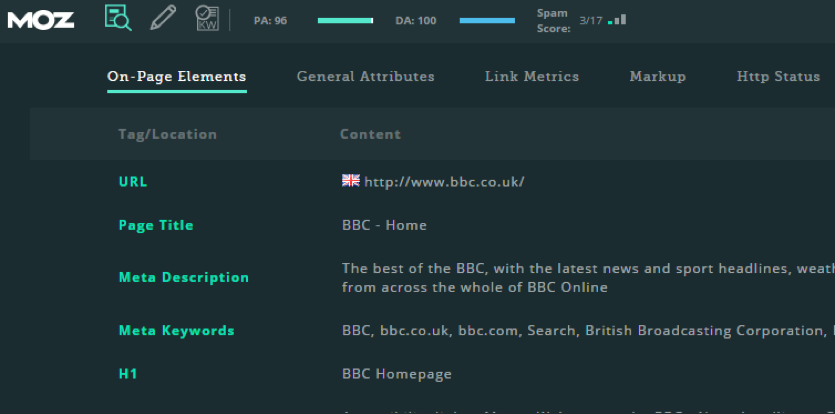Select the highlight links pencil tool
835x414 pixels.
(163, 18)
